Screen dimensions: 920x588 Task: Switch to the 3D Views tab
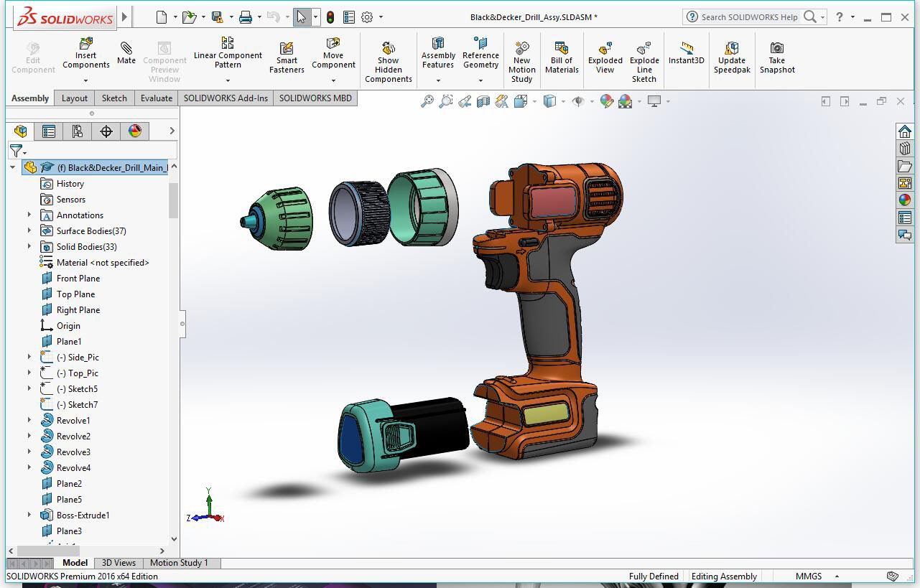(119, 563)
